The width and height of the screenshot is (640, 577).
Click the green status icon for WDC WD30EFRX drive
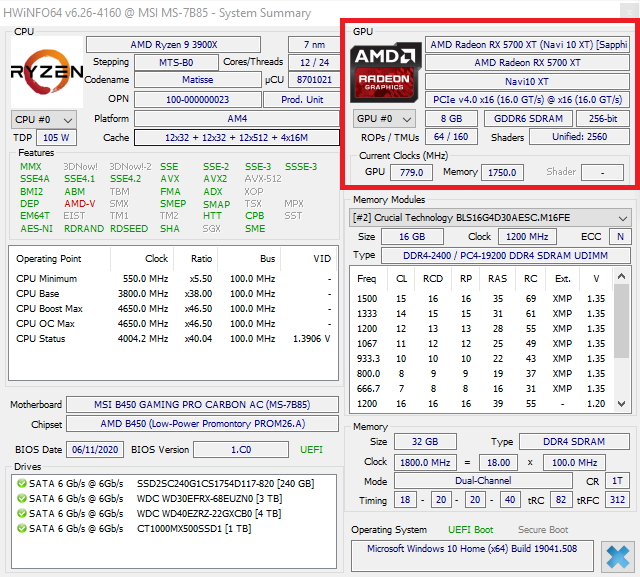(x=22, y=499)
